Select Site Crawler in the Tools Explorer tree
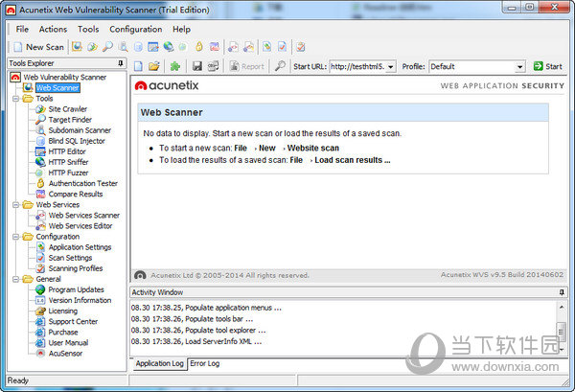Image resolution: width=575 pixels, height=392 pixels. [68, 109]
